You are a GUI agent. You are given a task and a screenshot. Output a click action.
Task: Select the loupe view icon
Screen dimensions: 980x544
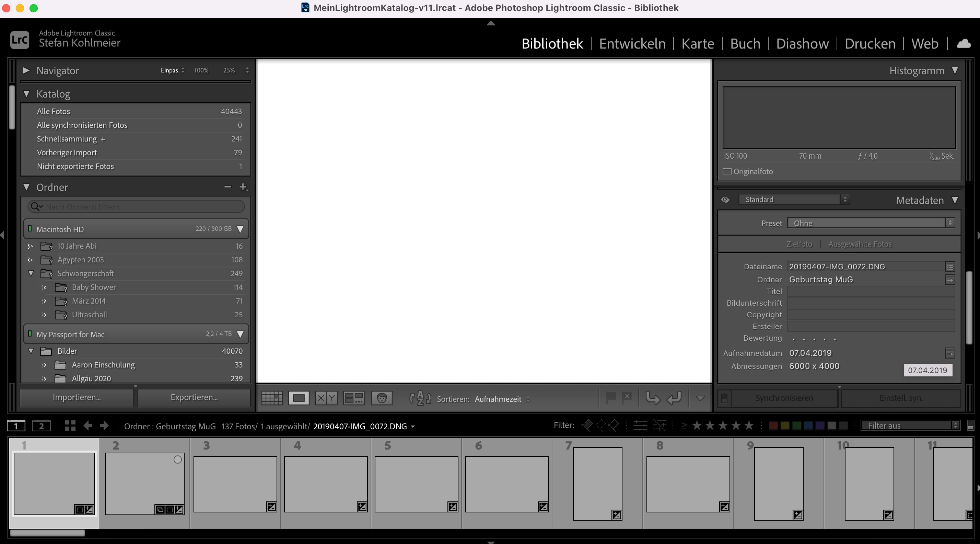point(299,398)
